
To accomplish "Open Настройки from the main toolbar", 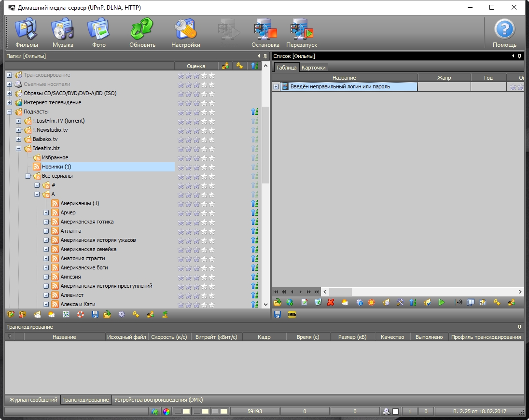I will (x=185, y=33).
